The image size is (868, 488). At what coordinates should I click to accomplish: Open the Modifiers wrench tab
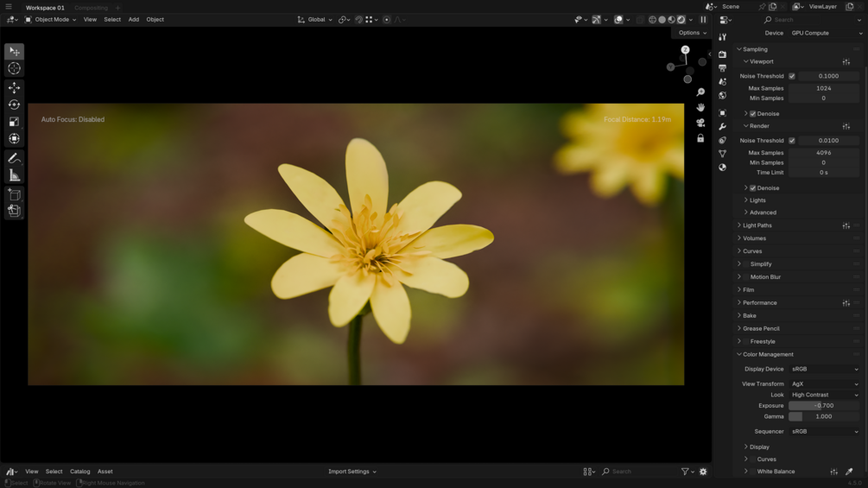pyautogui.click(x=722, y=127)
